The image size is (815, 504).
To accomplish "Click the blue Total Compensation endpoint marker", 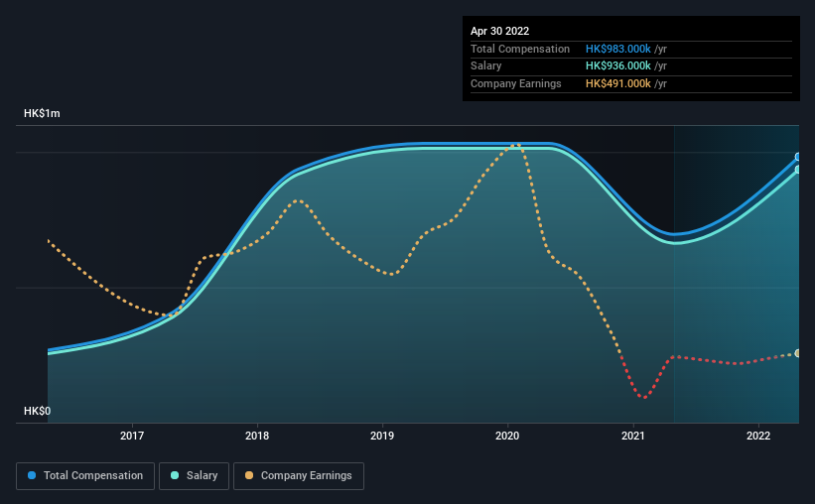I will coord(798,157).
